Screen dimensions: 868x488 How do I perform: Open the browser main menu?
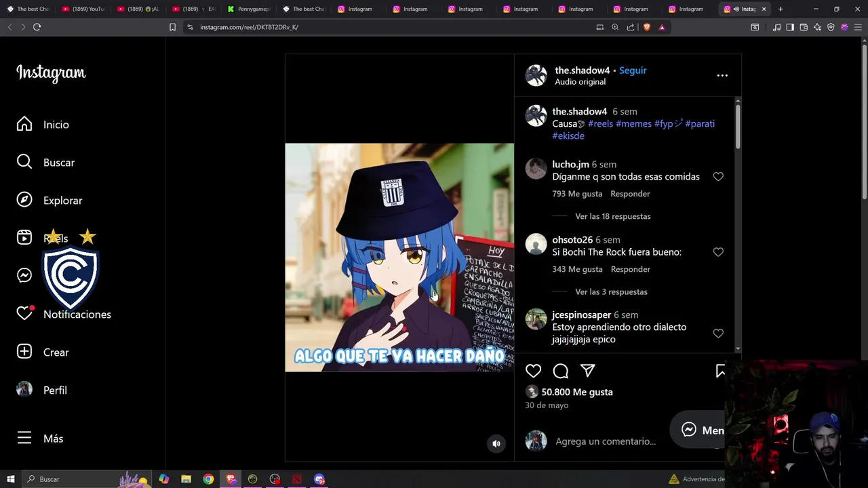(x=858, y=27)
